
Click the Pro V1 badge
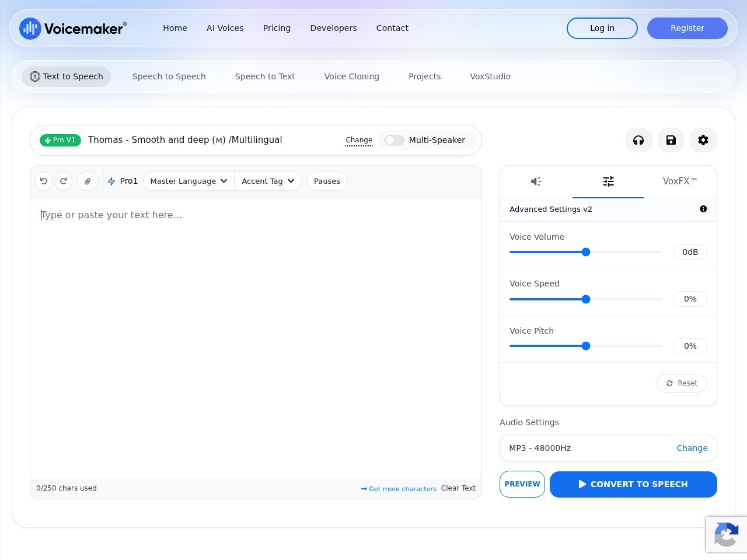(x=61, y=140)
